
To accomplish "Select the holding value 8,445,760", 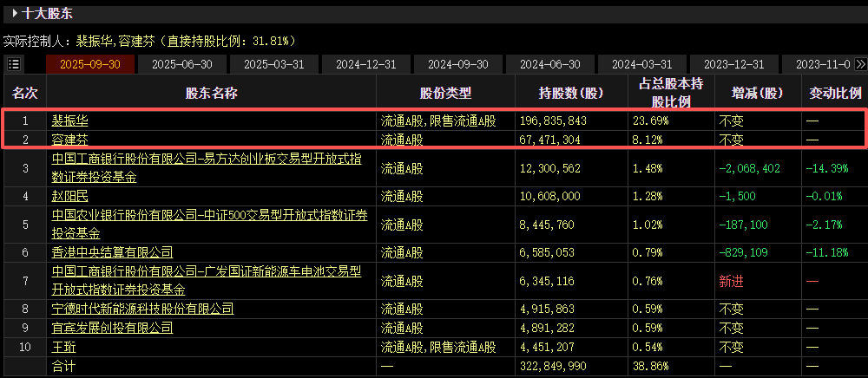I will [x=548, y=225].
